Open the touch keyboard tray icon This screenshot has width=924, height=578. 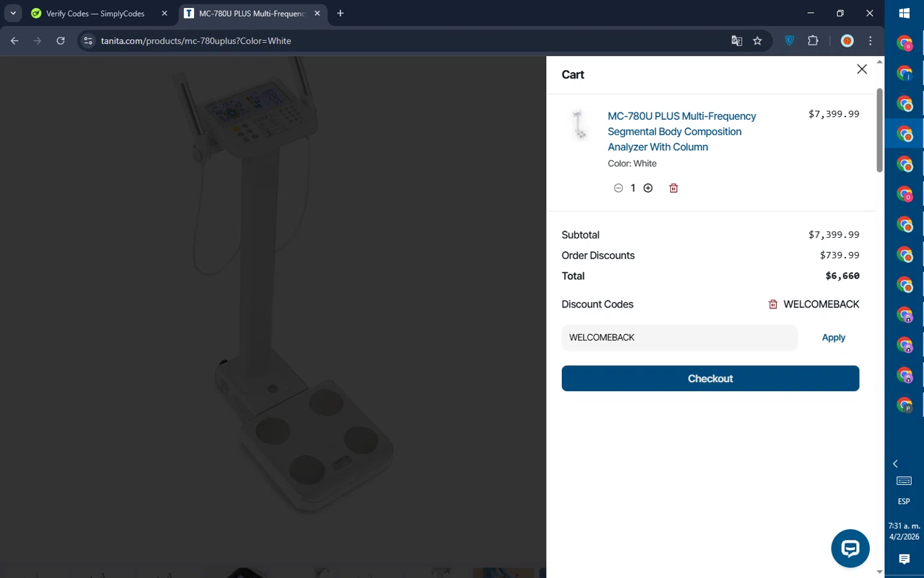904,481
